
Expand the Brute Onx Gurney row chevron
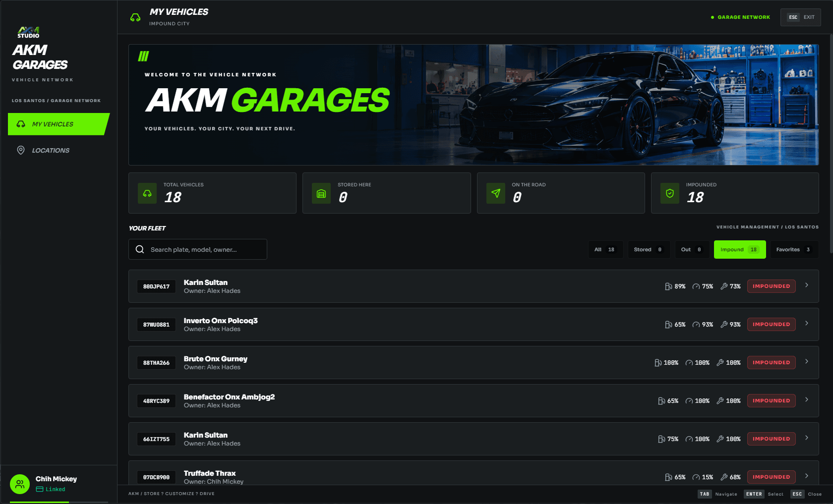807,361
